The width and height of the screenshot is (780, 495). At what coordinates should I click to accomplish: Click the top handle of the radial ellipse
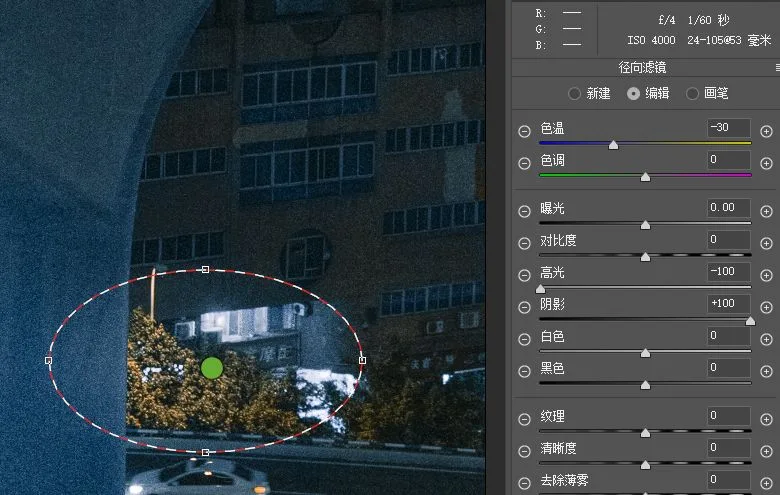coord(205,270)
